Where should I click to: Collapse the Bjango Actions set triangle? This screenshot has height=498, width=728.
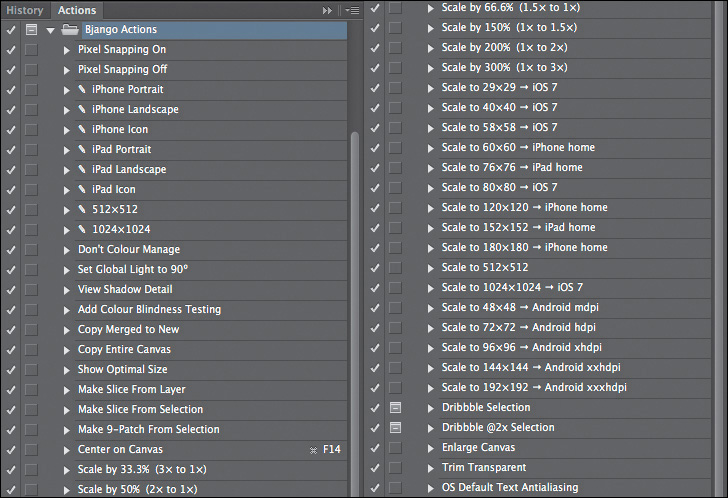[50, 30]
